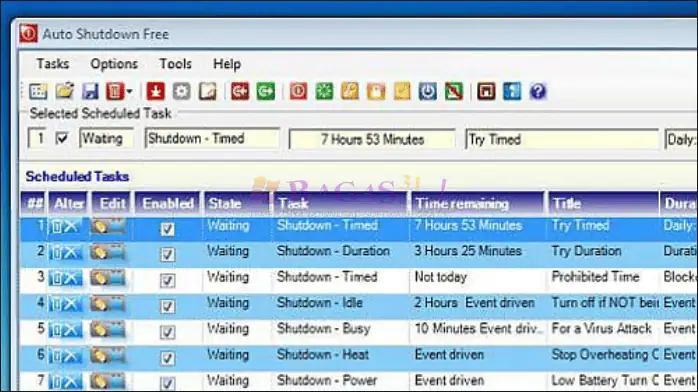The image size is (698, 392).
Task: Toggle Enabled checkbox for task 2
Action: pyautogui.click(x=167, y=255)
